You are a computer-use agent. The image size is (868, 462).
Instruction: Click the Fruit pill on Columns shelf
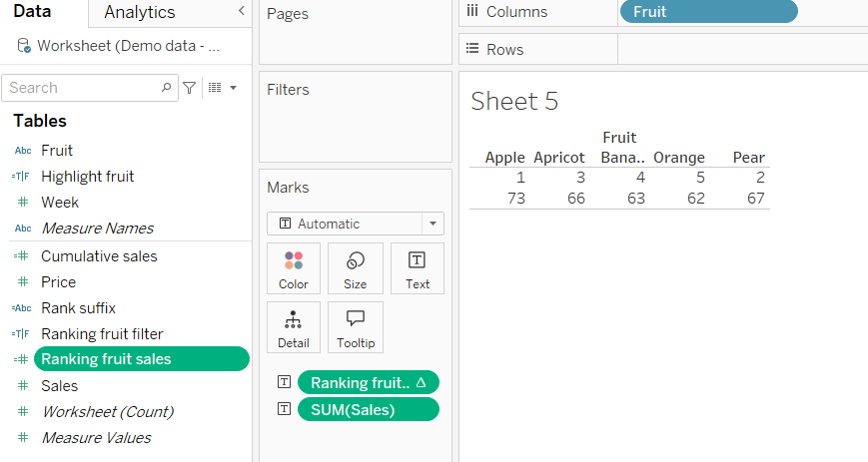pyautogui.click(x=708, y=12)
